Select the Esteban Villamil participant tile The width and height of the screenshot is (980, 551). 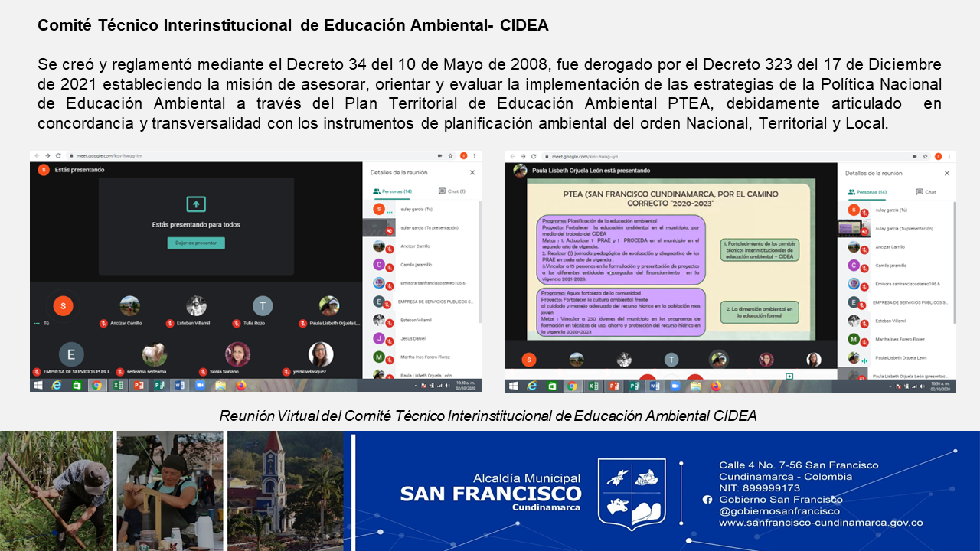tap(196, 311)
